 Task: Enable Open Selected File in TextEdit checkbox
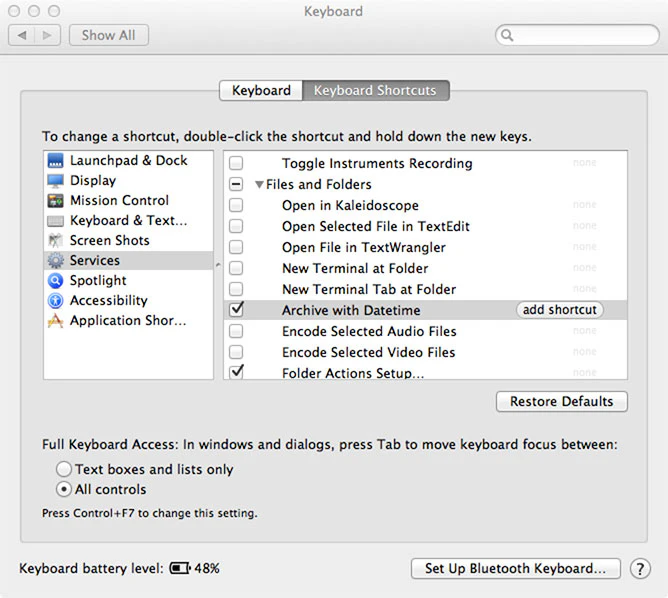pyautogui.click(x=236, y=226)
